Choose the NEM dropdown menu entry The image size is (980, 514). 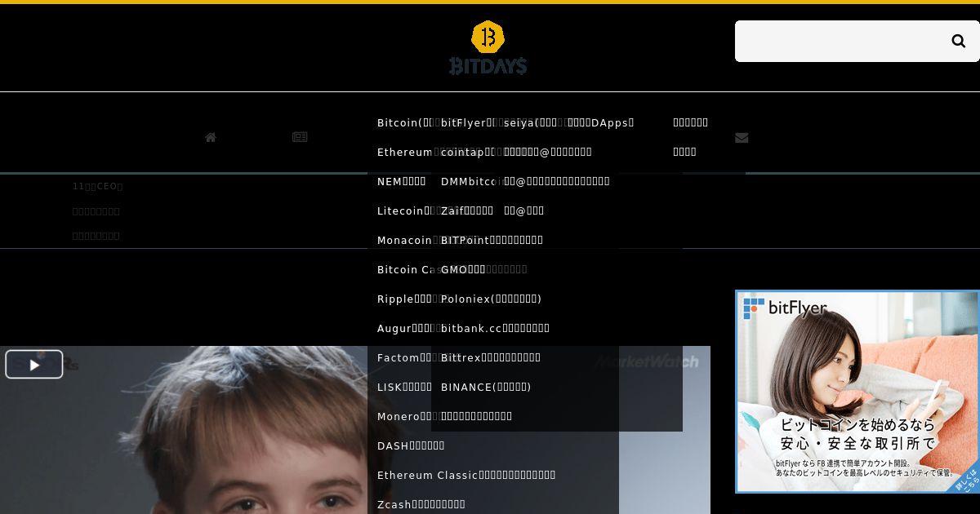coord(401,181)
